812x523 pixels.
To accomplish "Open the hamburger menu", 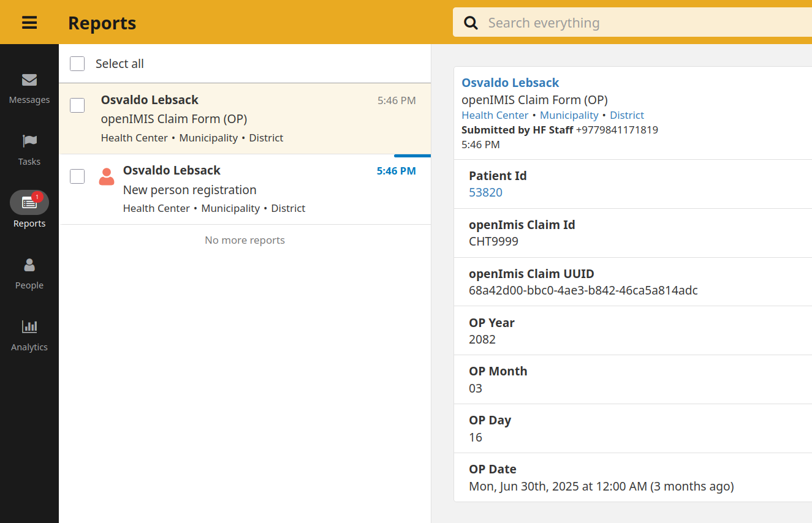I will pos(29,23).
